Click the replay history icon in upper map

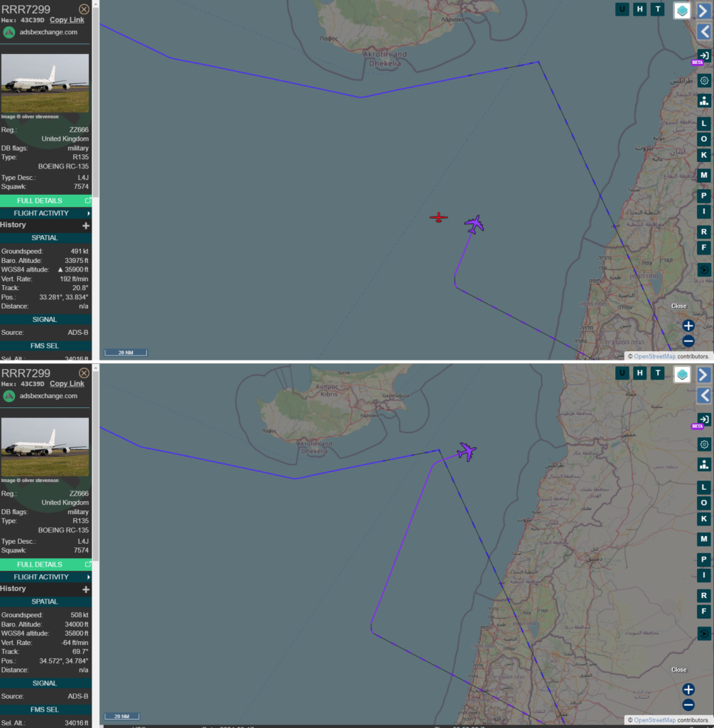[x=704, y=269]
